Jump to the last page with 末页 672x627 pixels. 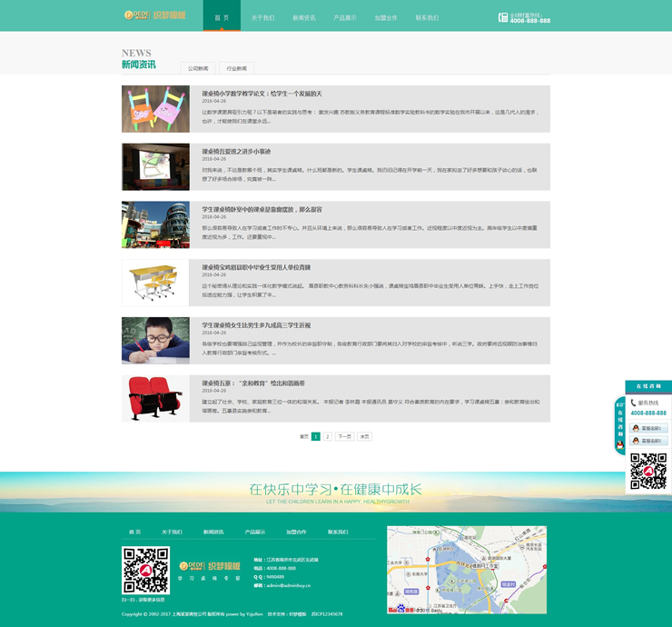pos(364,436)
